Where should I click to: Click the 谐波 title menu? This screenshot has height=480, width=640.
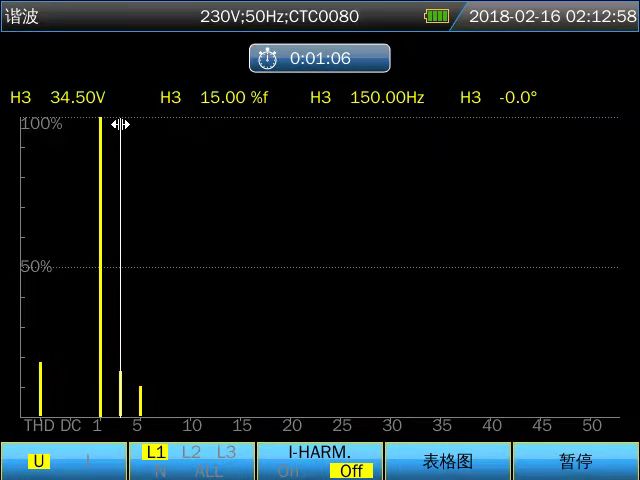[22, 16]
